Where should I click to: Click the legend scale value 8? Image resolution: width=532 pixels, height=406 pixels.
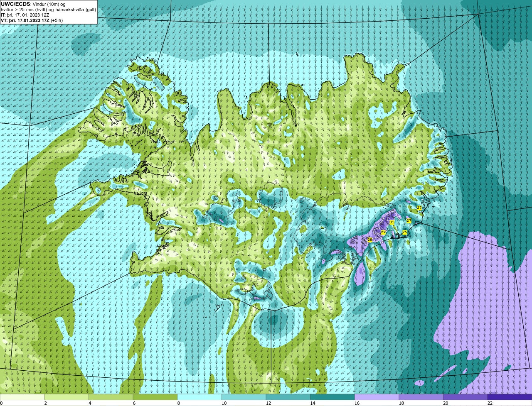click(x=178, y=403)
